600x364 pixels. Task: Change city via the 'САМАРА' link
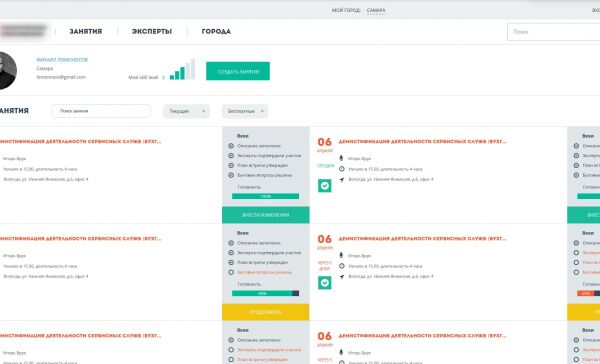[376, 10]
